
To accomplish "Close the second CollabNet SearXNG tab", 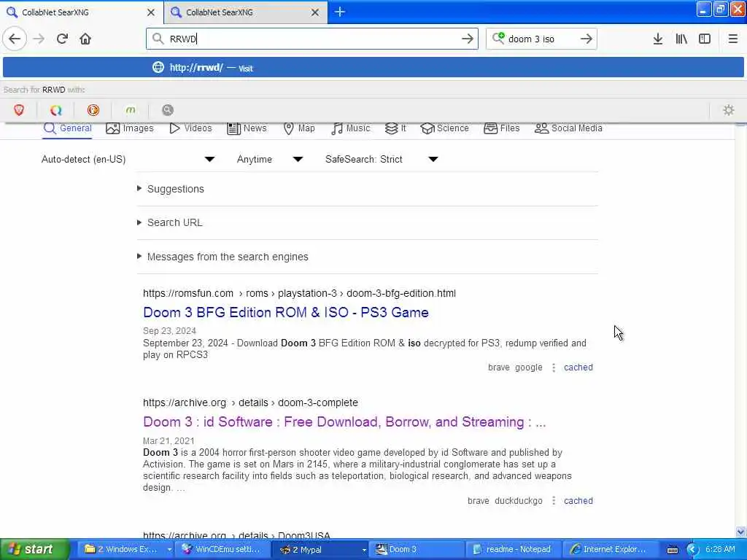I will (315, 12).
